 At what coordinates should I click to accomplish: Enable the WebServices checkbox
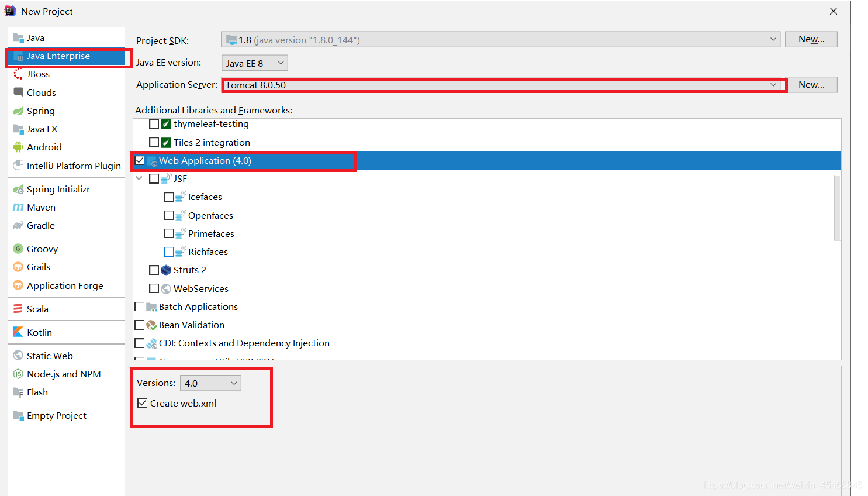click(154, 288)
